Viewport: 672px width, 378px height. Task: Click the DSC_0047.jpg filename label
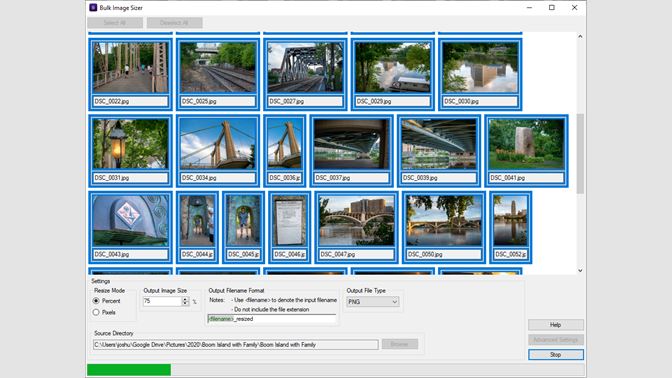(x=357, y=255)
